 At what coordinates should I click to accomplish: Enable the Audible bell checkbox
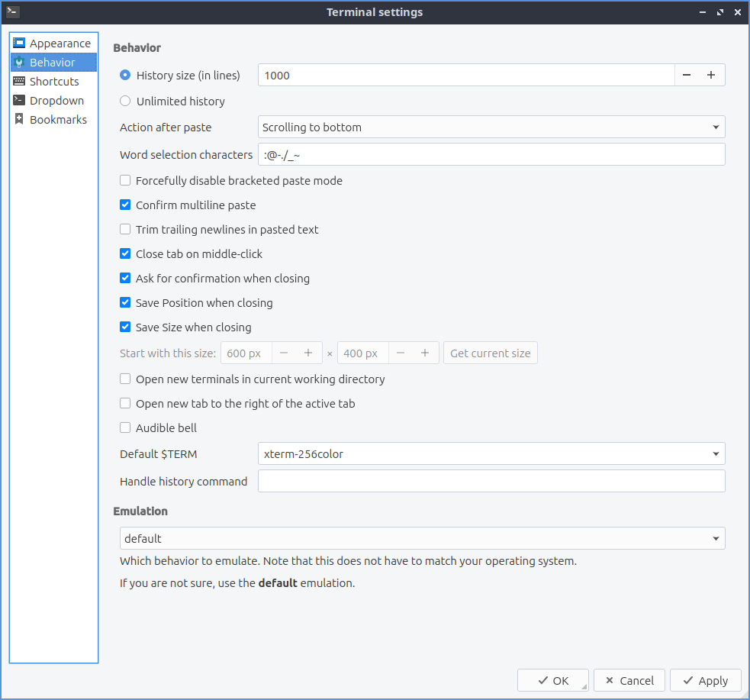click(126, 428)
